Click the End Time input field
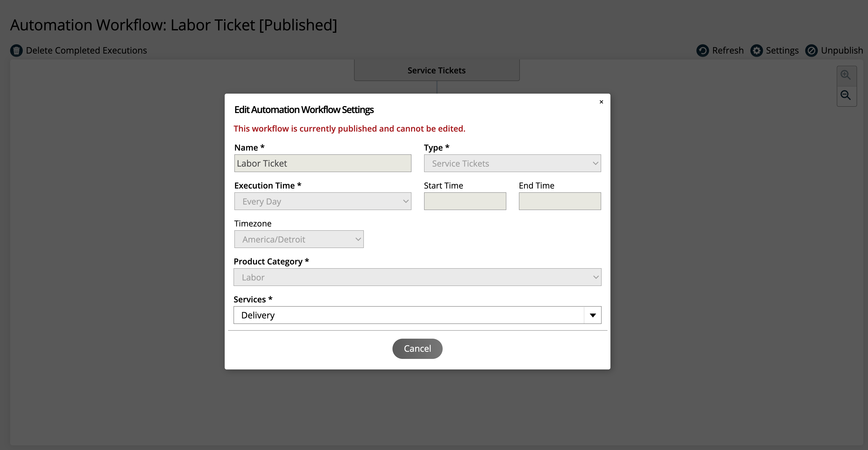This screenshot has height=450, width=868. tap(560, 201)
